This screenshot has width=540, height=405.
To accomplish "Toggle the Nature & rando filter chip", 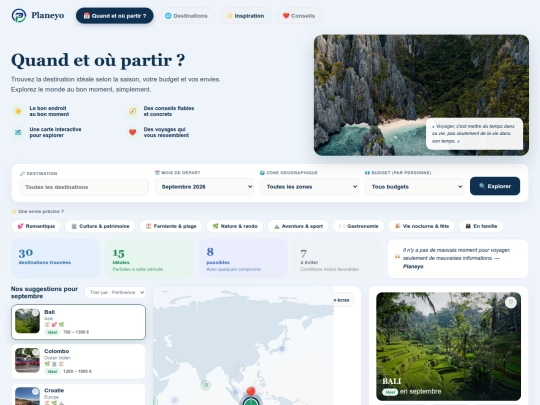I will (x=235, y=226).
